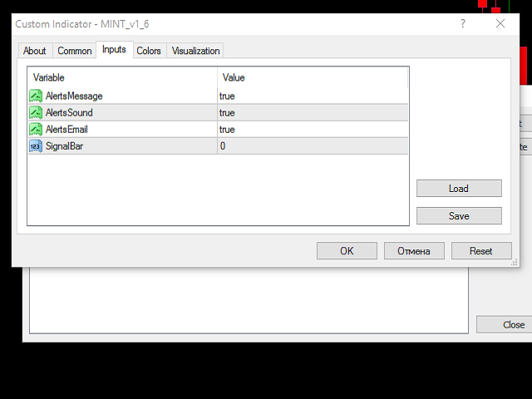532x399 pixels.
Task: Switch to the About tab
Action: tap(35, 51)
